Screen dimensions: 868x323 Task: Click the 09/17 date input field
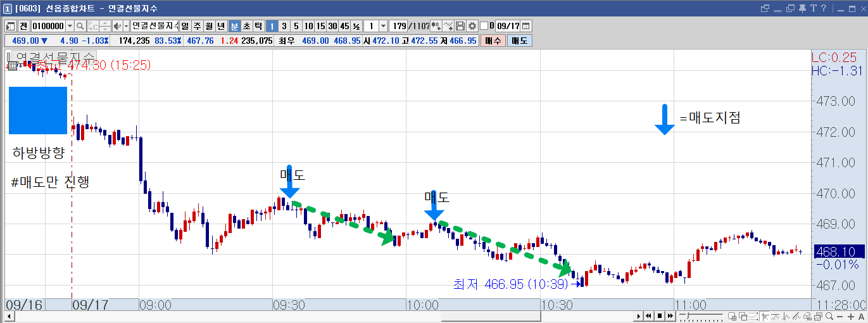pyautogui.click(x=508, y=26)
